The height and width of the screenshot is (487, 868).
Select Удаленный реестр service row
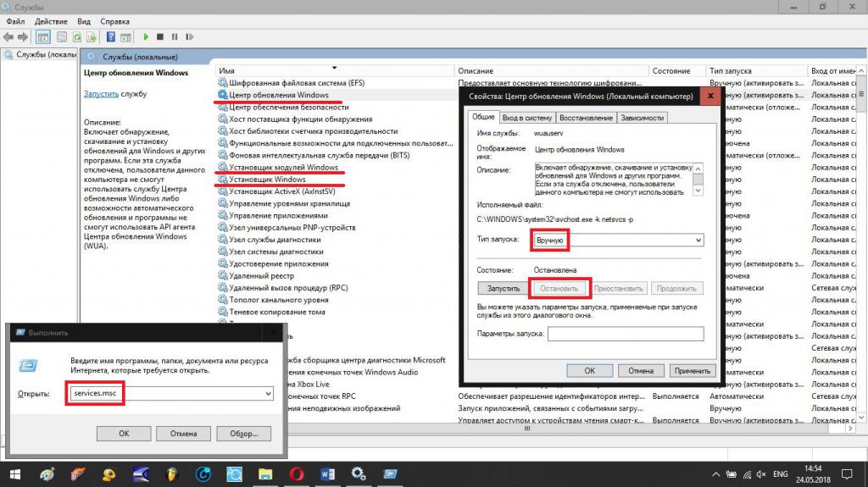261,275
